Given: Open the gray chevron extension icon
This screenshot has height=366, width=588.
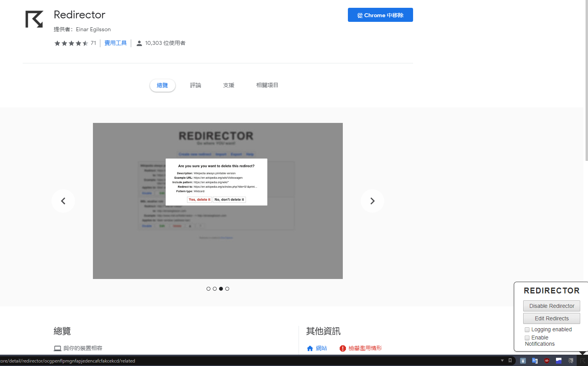Looking at the screenshot, I should [x=571, y=361].
